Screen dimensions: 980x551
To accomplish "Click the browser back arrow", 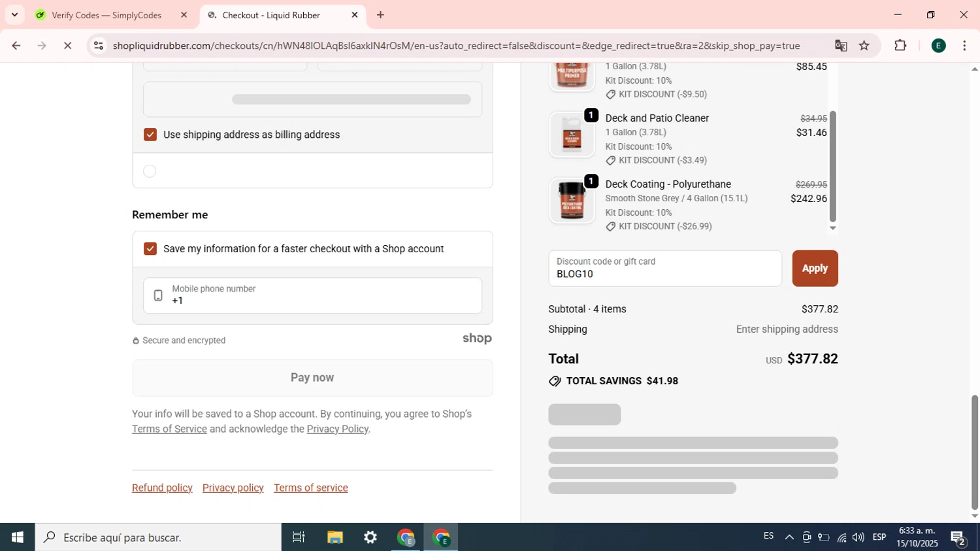I will coord(16,46).
